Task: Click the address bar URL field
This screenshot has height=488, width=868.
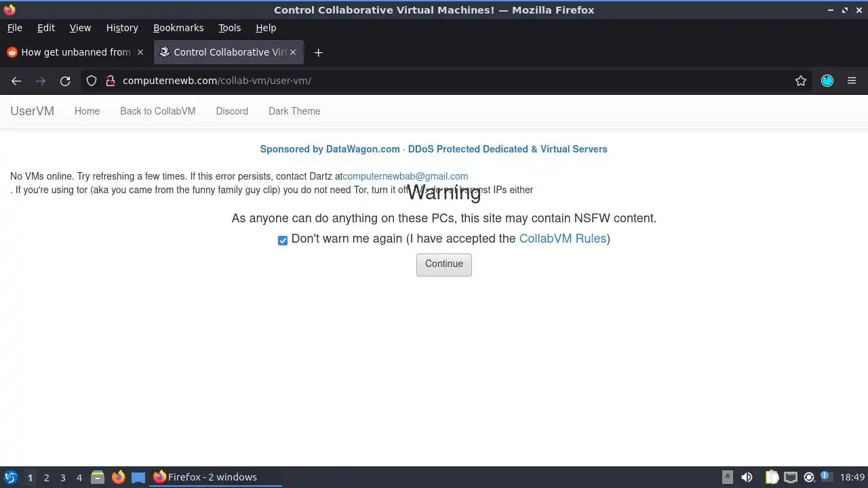Action: [x=448, y=81]
